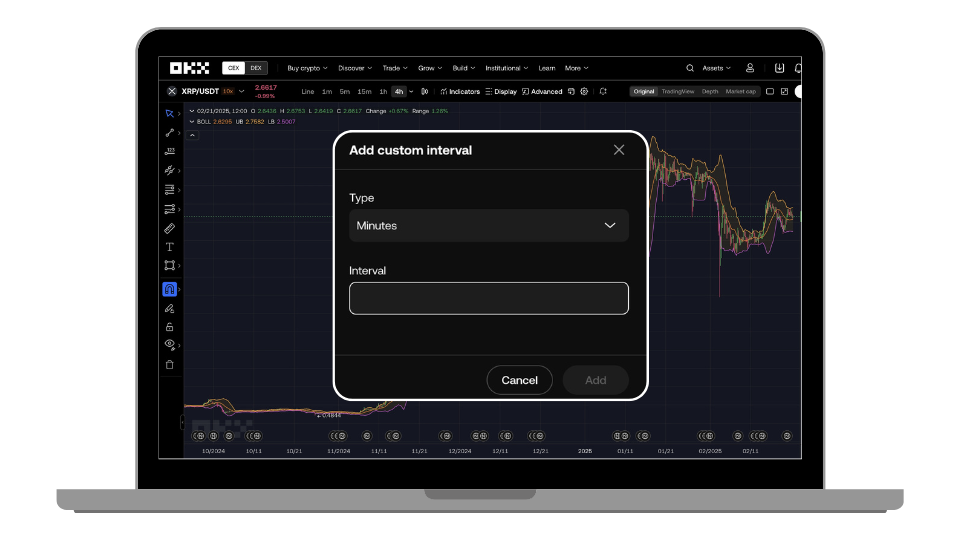960x540 pixels.
Task: Switch to TradingView chart view
Action: click(x=678, y=91)
